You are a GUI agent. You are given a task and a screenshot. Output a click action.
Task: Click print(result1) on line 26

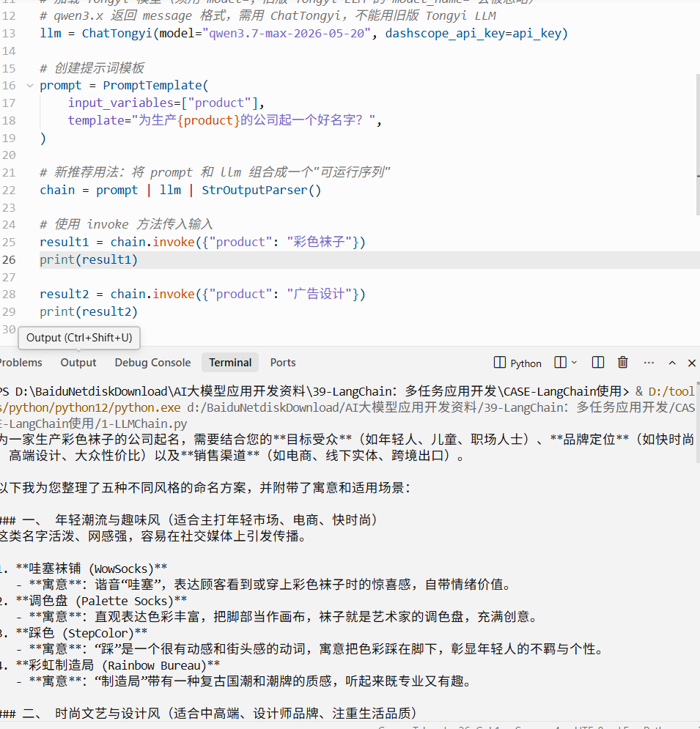(89, 259)
